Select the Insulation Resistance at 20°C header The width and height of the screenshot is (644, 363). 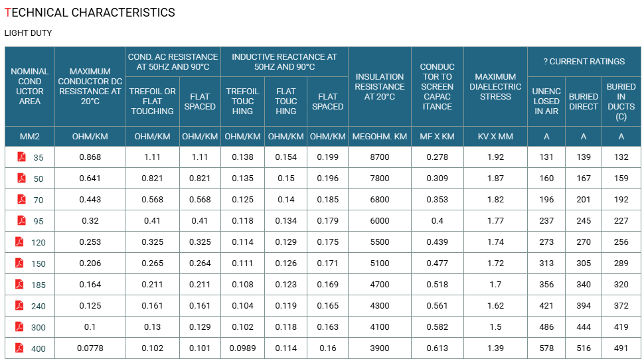pyautogui.click(x=380, y=86)
